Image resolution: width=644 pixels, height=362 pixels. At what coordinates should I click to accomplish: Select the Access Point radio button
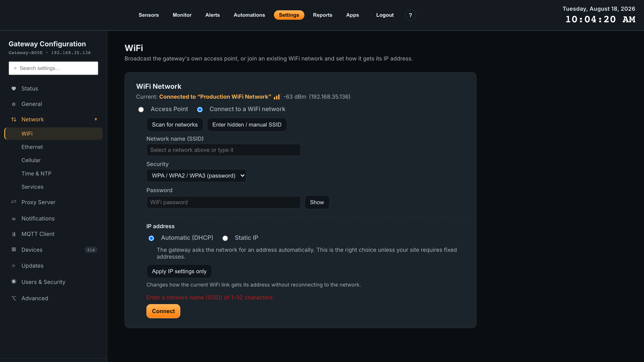(x=141, y=109)
